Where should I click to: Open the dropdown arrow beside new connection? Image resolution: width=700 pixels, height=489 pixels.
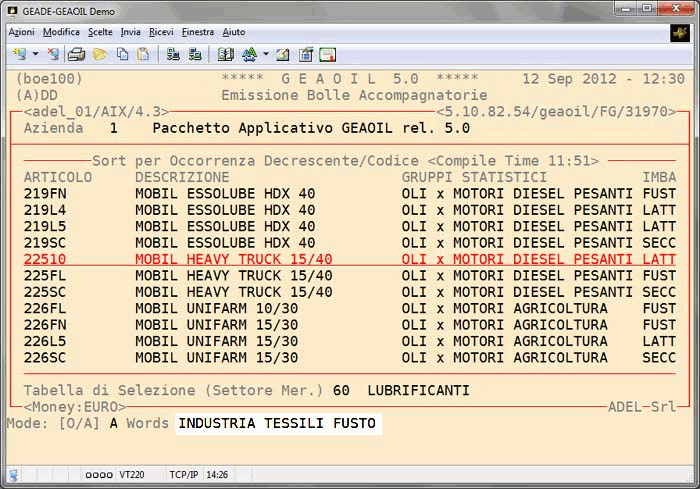click(x=35, y=54)
